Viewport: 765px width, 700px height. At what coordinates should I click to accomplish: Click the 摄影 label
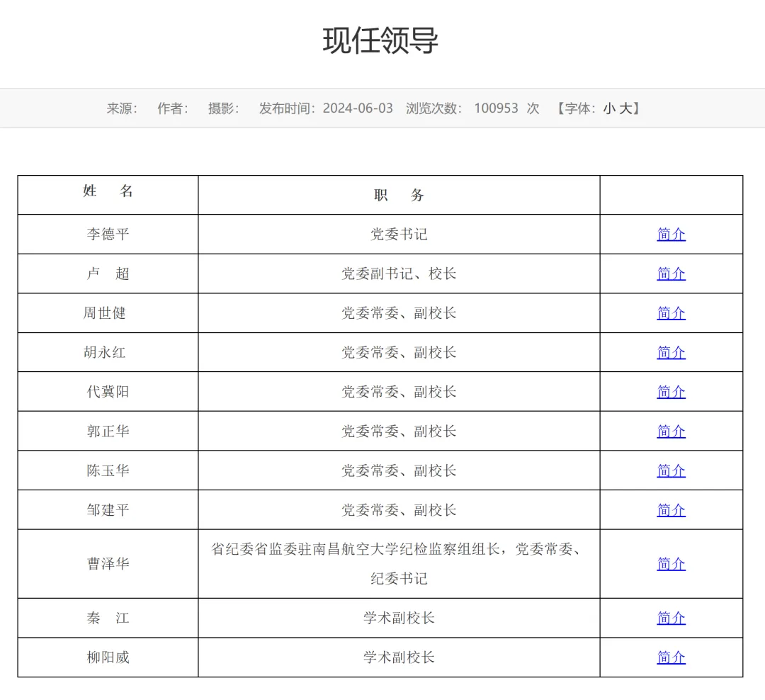(223, 108)
